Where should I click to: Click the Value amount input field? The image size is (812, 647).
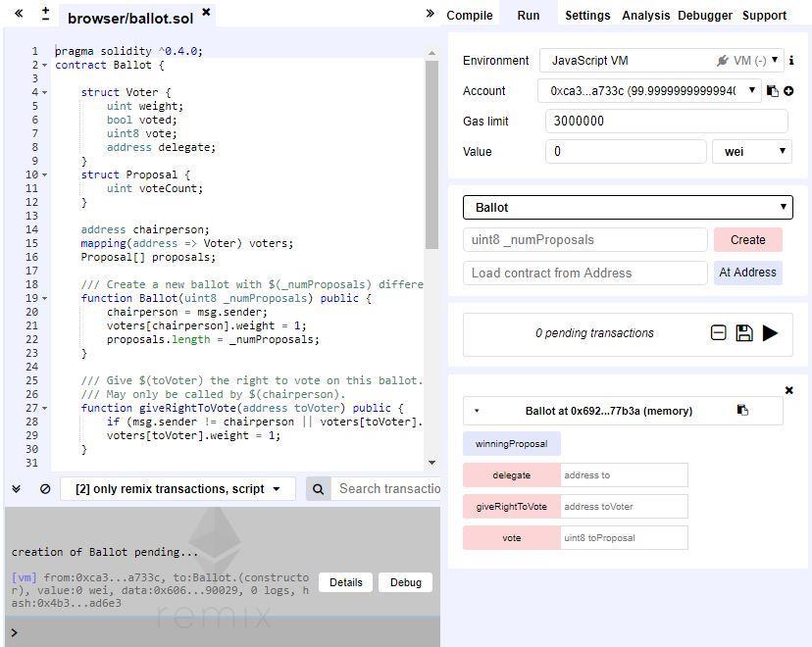[x=626, y=152]
